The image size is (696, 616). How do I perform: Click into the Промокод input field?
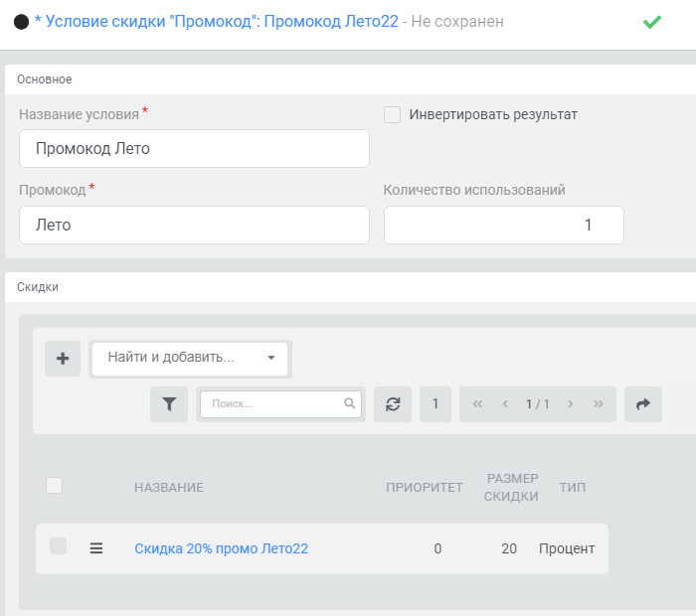click(194, 225)
